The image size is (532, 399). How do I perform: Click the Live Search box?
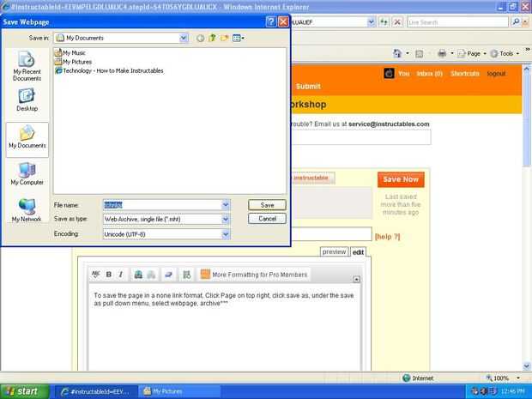coord(457,22)
